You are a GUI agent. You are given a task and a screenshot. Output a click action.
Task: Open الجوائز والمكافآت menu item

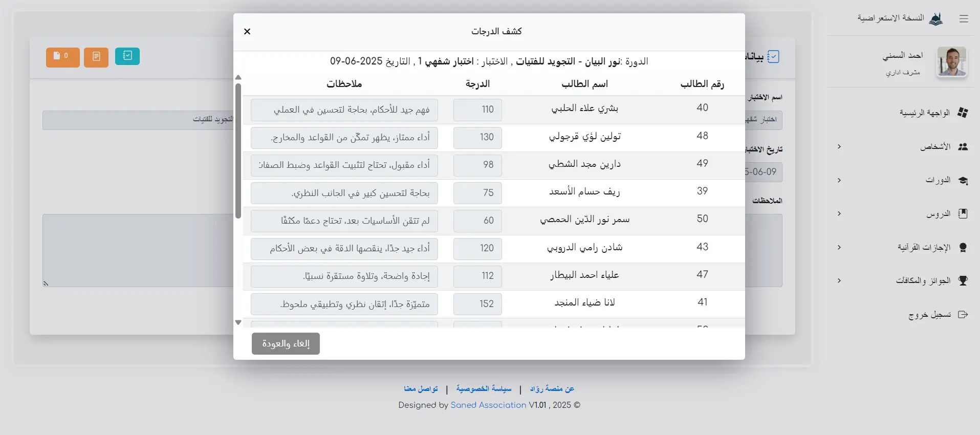coord(923,280)
